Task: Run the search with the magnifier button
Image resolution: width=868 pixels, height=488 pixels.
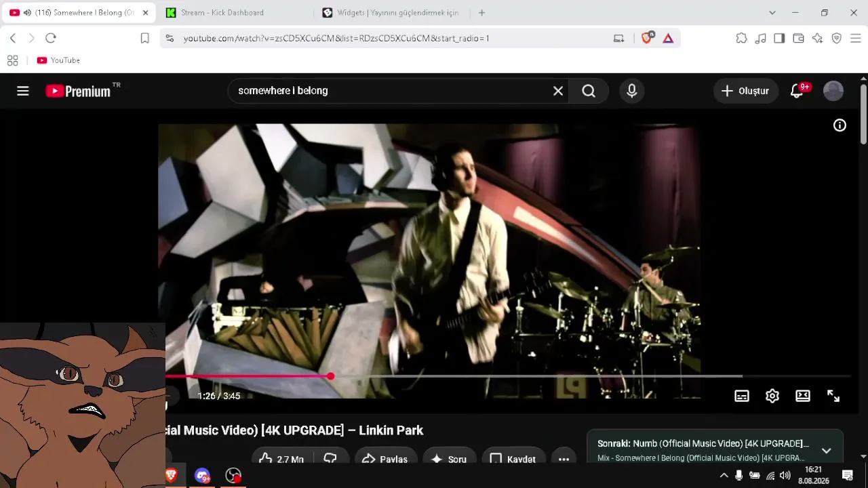Action: click(589, 91)
